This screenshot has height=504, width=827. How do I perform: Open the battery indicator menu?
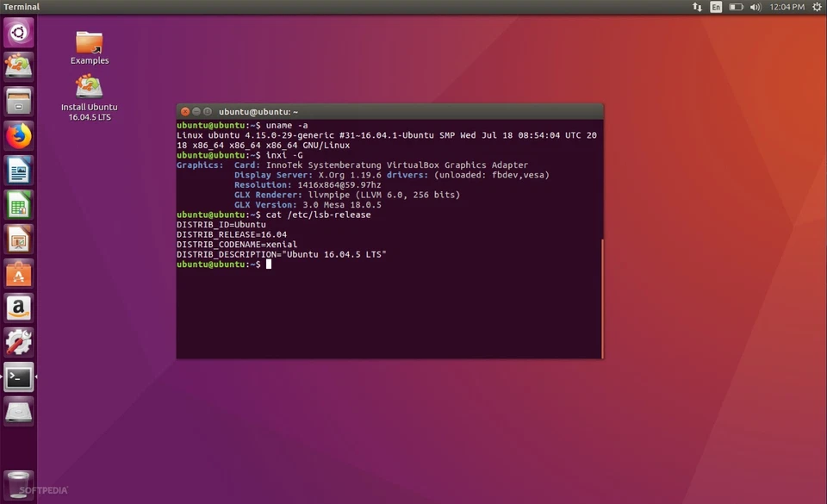point(736,7)
